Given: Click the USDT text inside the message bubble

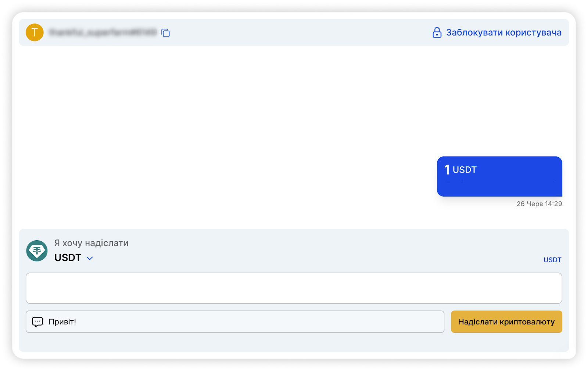Looking at the screenshot, I should [465, 170].
